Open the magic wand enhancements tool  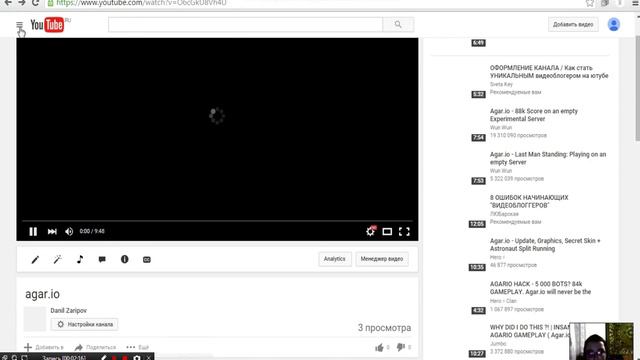[x=58, y=259]
